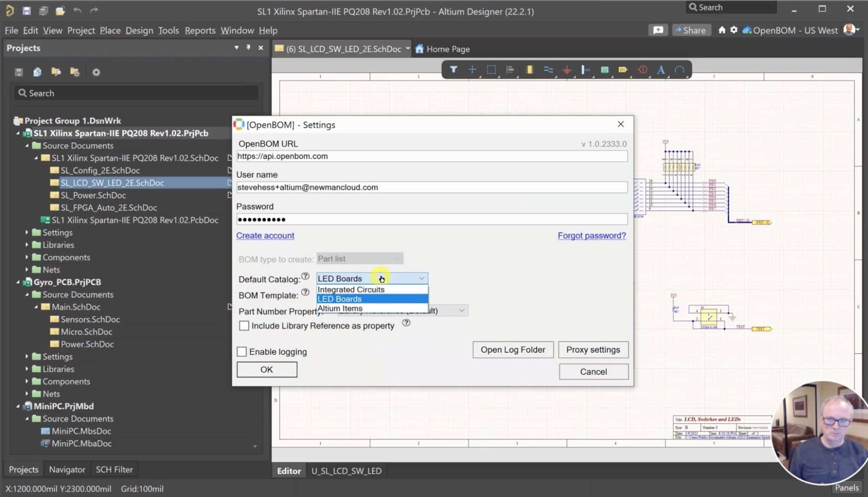868x497 pixels.
Task: Click the Cancel button in Settings dialog
Action: (594, 372)
